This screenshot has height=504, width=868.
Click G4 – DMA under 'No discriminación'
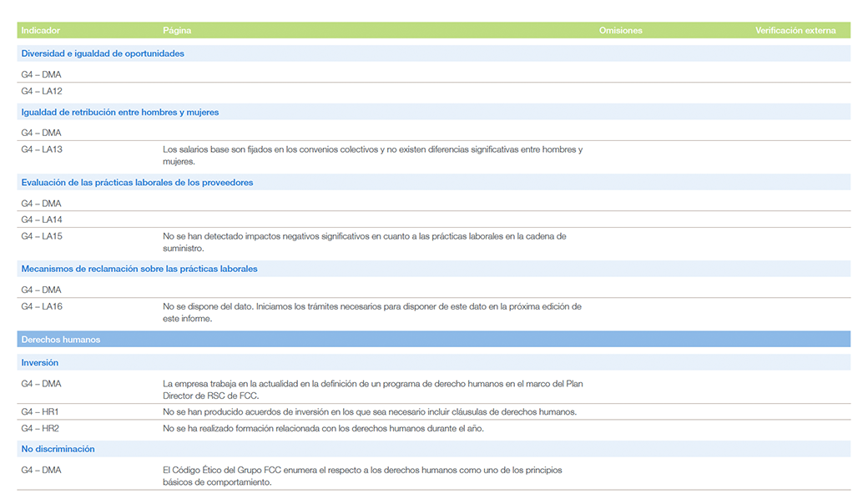(41, 471)
